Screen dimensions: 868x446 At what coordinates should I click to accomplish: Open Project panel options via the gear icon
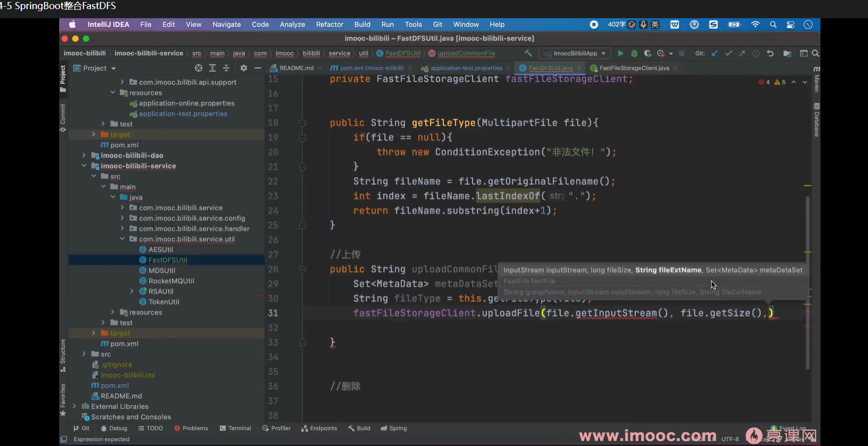tap(244, 68)
